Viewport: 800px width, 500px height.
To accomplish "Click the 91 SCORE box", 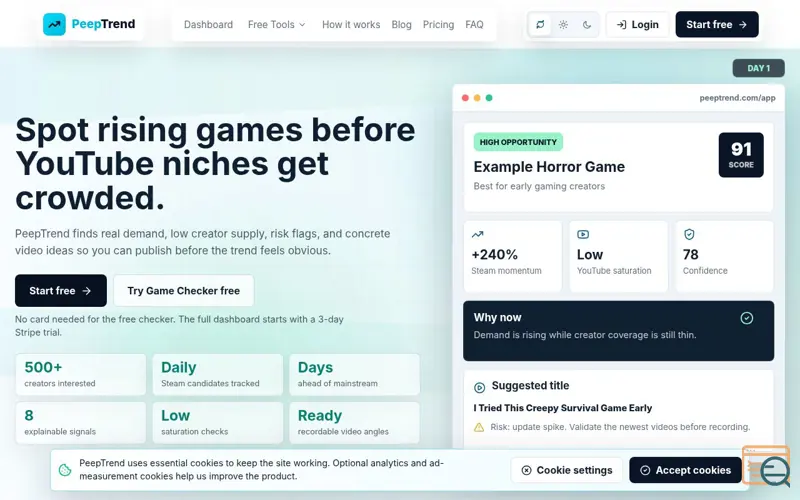I will click(x=741, y=155).
